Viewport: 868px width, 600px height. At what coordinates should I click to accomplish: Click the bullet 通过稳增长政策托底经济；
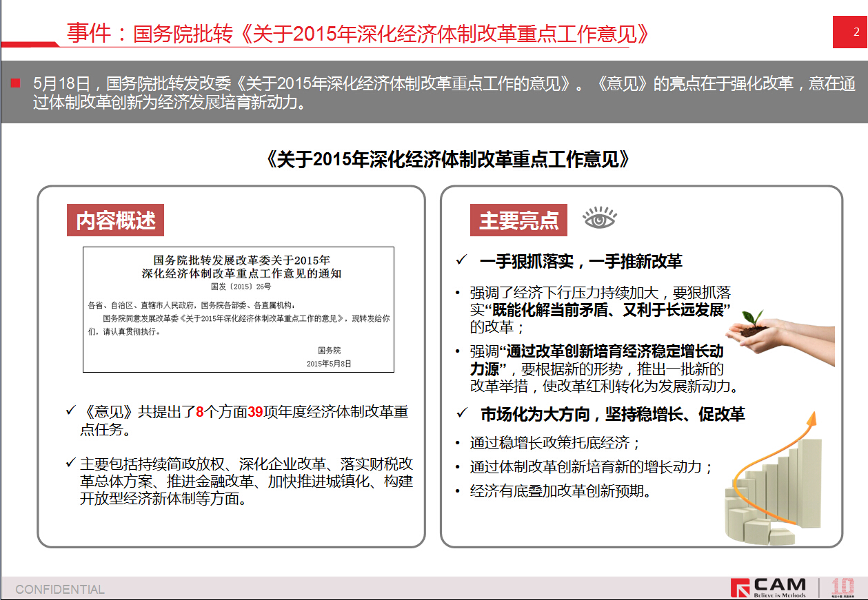click(556, 442)
